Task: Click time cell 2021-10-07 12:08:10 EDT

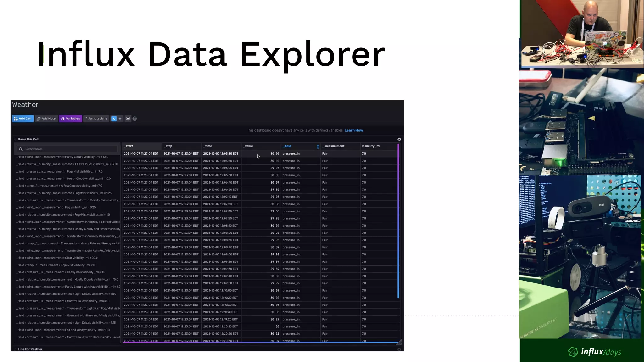Action: tap(221, 226)
